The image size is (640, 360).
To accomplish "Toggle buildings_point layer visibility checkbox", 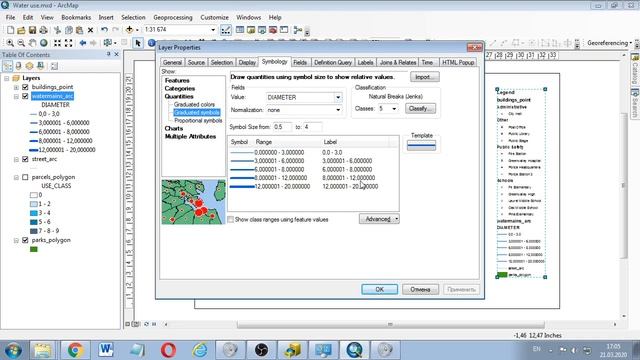I will click(x=25, y=87).
